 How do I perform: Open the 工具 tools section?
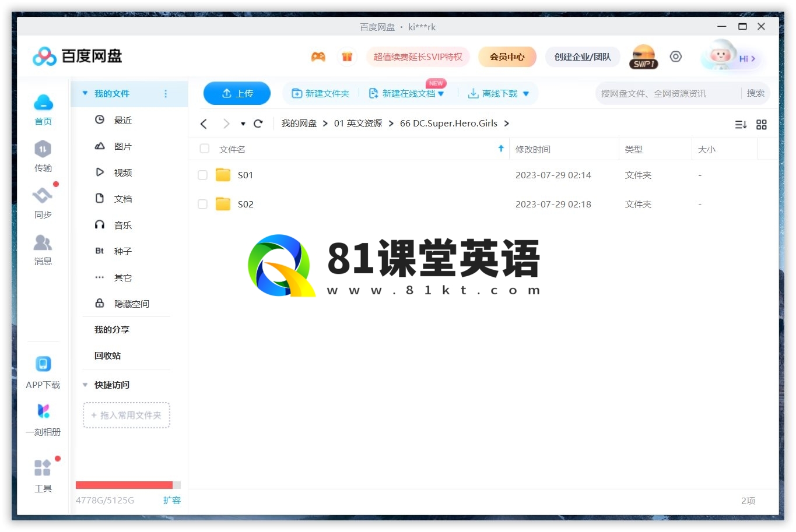tap(43, 475)
